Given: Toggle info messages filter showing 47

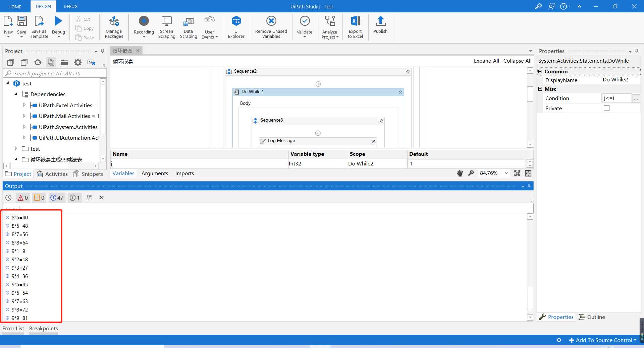Looking at the screenshot, I should pos(57,198).
